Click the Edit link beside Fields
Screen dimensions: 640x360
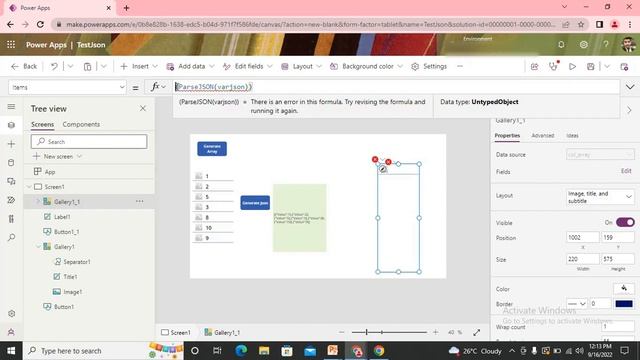tap(626, 171)
